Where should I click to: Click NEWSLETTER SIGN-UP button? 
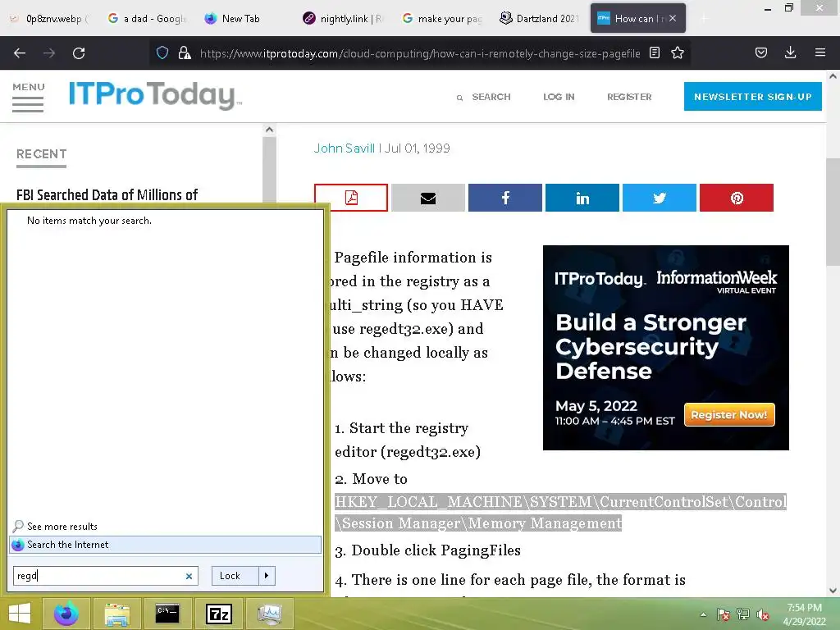click(x=753, y=97)
